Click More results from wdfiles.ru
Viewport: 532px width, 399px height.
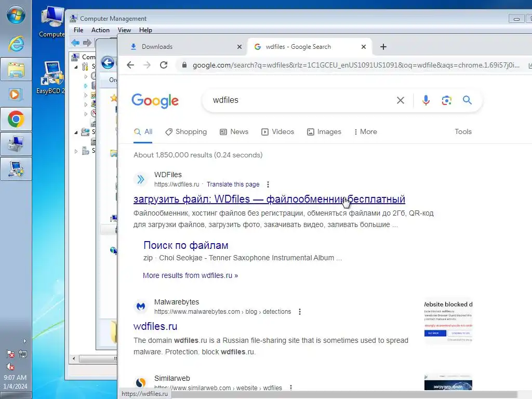tap(190, 275)
